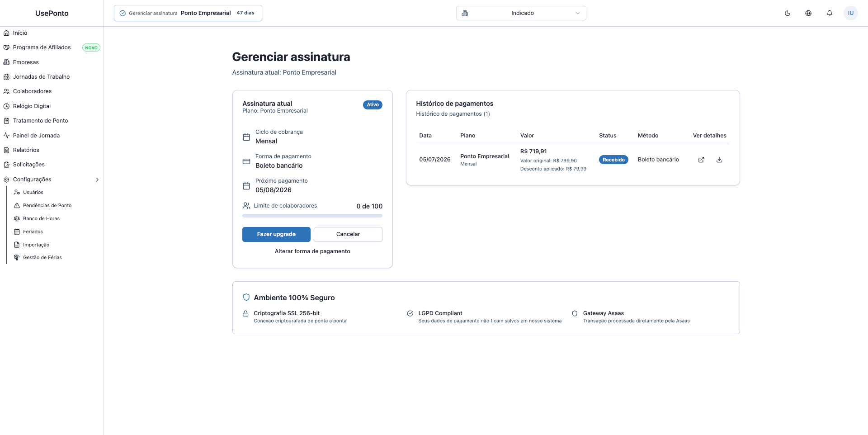Click the check badge icon beside Gerenciar assinatura
The image size is (868, 435).
[123, 13]
